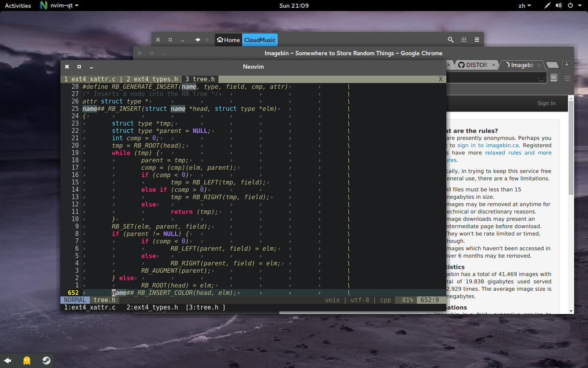Click the 'cpp' filetype entry
Viewport: 588px width, 368px height.
[x=385, y=300]
